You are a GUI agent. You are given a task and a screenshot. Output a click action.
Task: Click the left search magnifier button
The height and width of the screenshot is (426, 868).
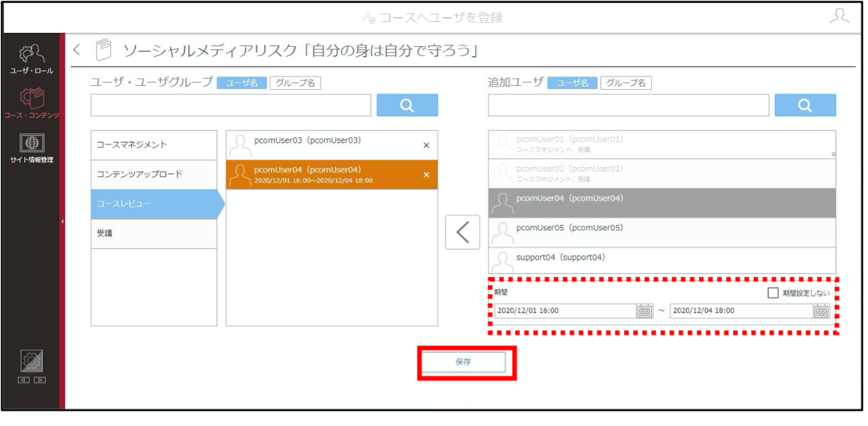tap(407, 106)
